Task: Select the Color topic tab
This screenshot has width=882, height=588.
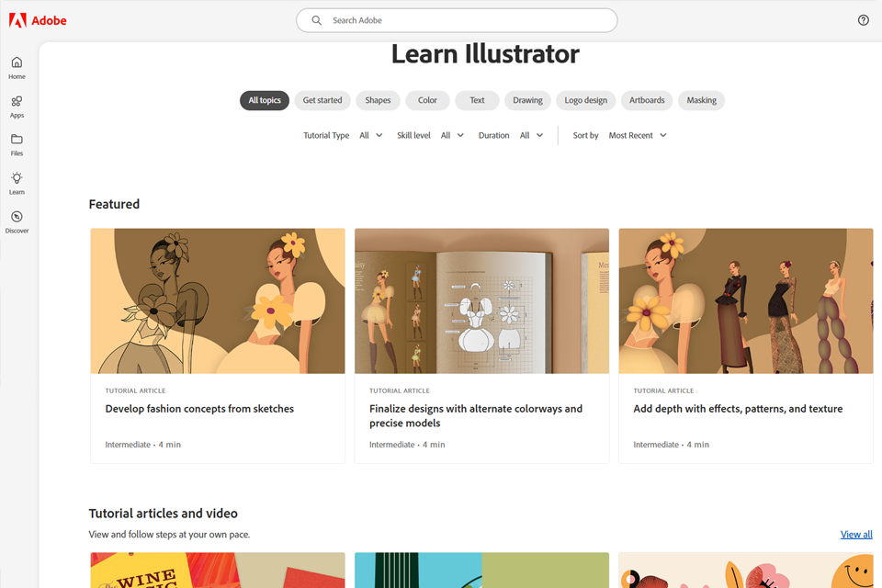Action: pos(427,100)
